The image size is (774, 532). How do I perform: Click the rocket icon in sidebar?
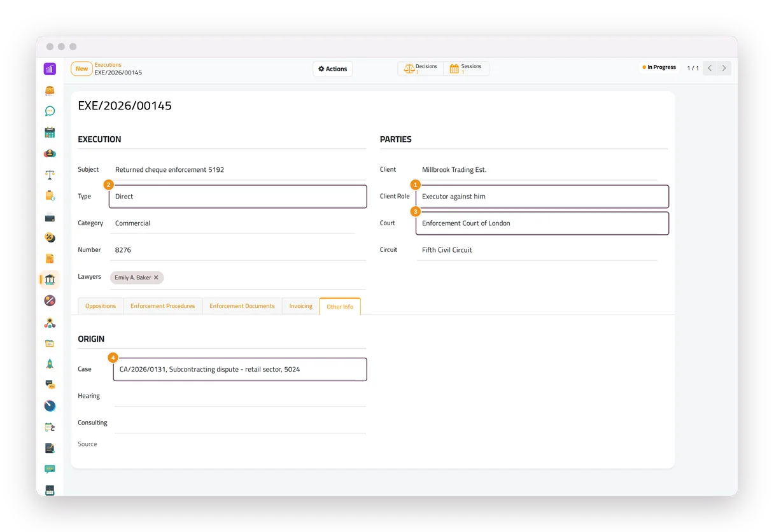(50, 363)
